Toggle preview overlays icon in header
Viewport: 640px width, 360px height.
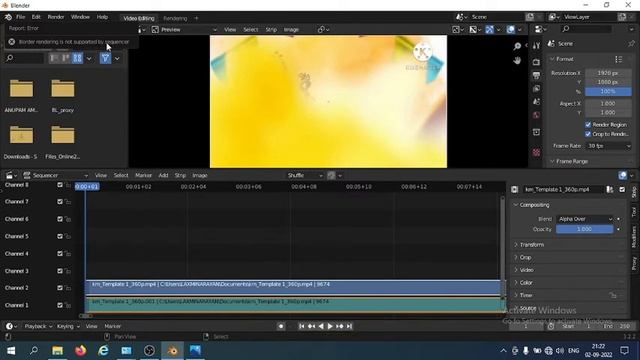(x=511, y=29)
